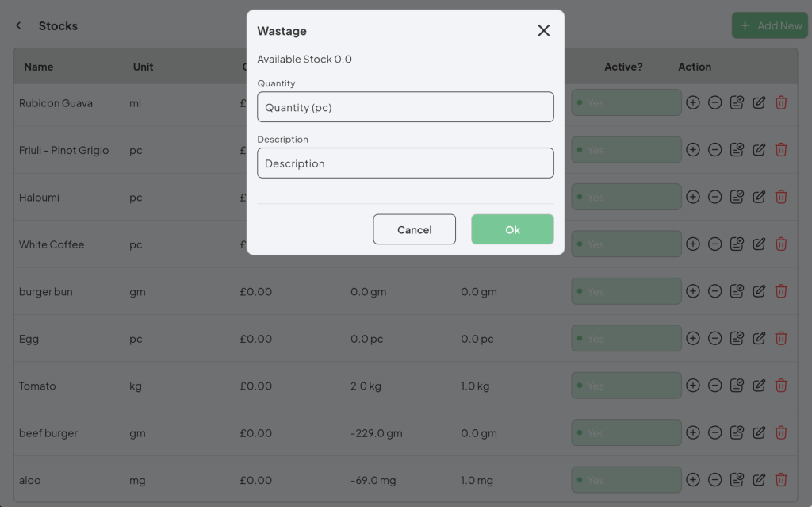Toggle the Active switch for Tomato

tap(626, 386)
